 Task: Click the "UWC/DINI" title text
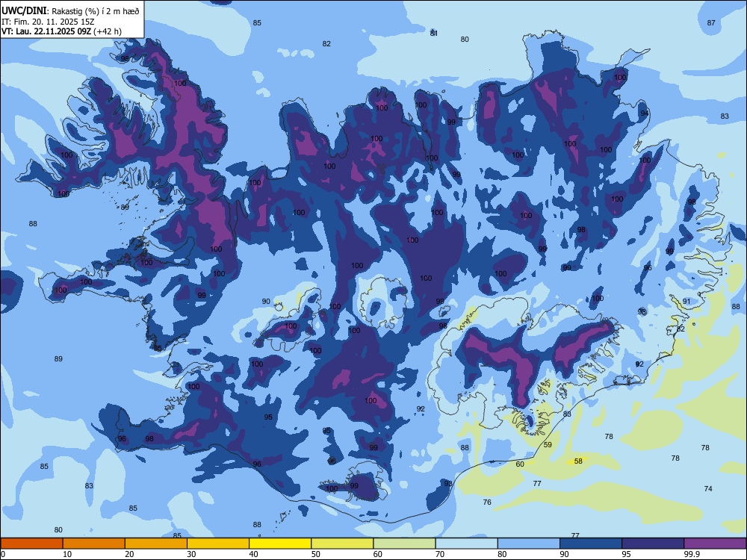tap(24, 11)
